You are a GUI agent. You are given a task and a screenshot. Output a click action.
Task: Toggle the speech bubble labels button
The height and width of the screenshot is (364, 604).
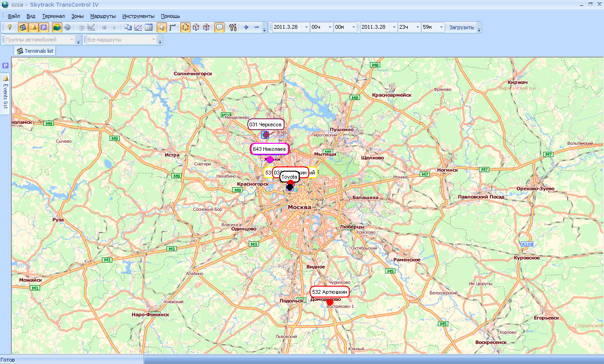pos(219,27)
